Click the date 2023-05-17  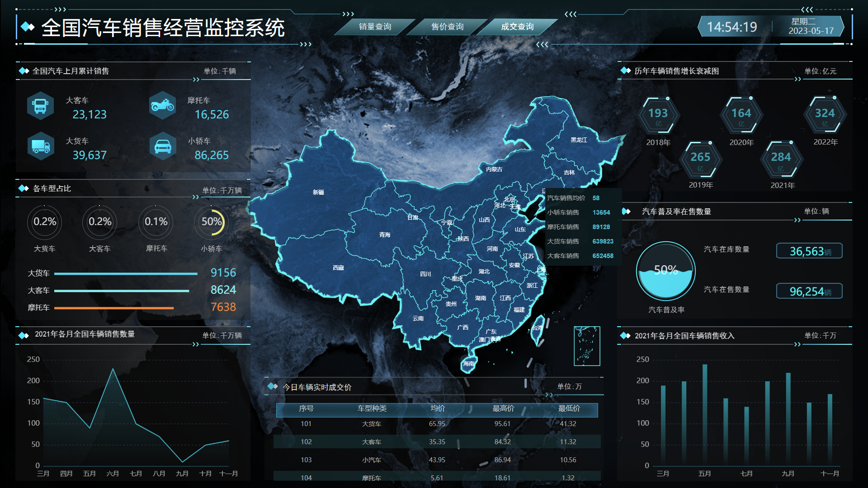click(811, 31)
